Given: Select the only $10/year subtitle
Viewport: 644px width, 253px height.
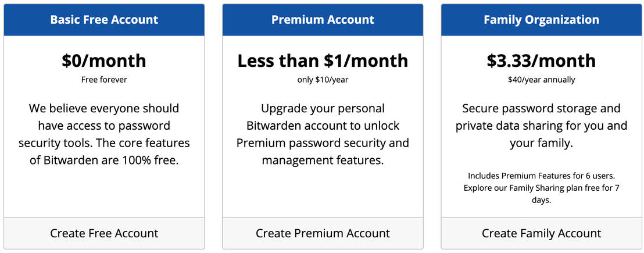Looking at the screenshot, I should [x=323, y=80].
